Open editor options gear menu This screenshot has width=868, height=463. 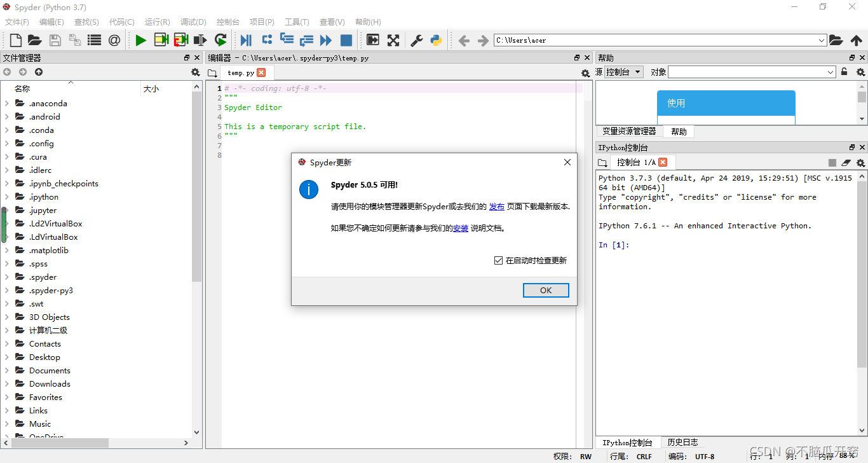coord(585,73)
